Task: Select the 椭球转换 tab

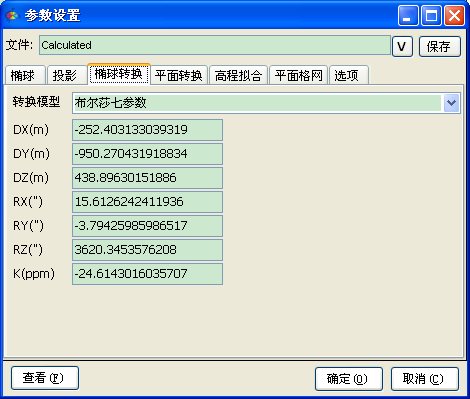Action: [x=119, y=74]
